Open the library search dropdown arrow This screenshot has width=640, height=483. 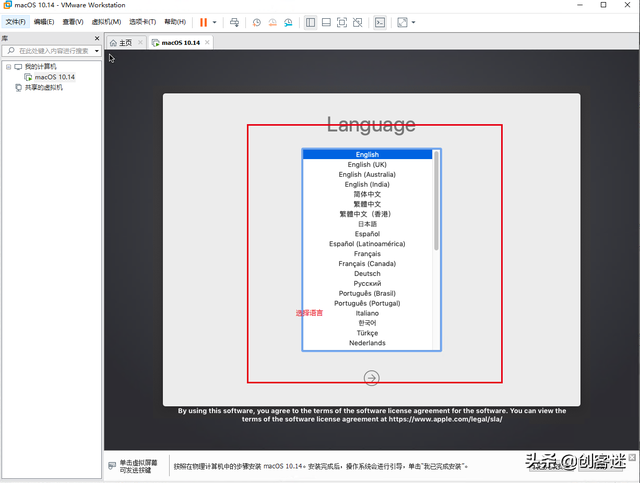tap(97, 51)
